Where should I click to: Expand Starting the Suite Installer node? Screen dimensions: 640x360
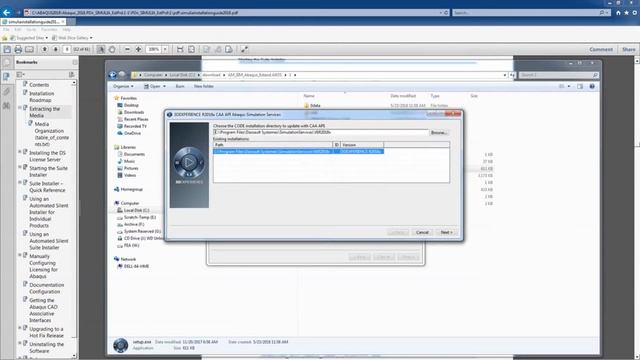pyautogui.click(x=20, y=167)
